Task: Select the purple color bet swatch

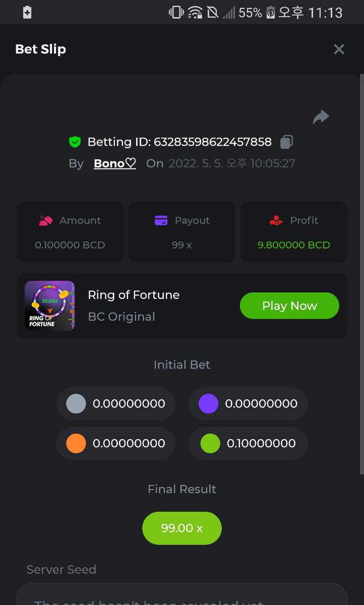Action: [208, 404]
